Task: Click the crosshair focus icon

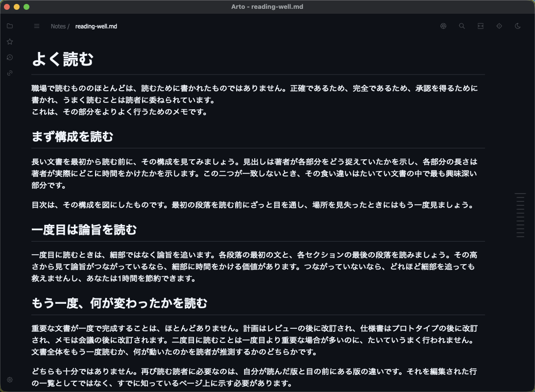Action: point(499,26)
